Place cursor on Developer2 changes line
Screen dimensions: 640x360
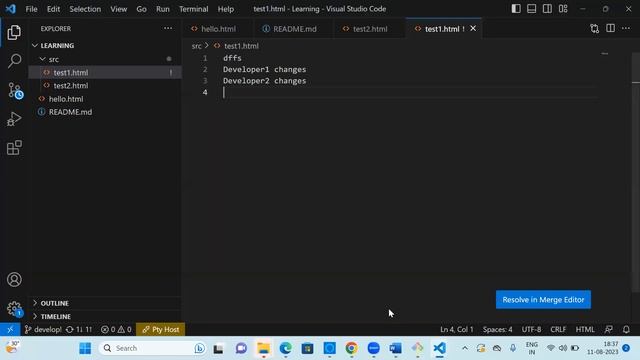(x=264, y=81)
